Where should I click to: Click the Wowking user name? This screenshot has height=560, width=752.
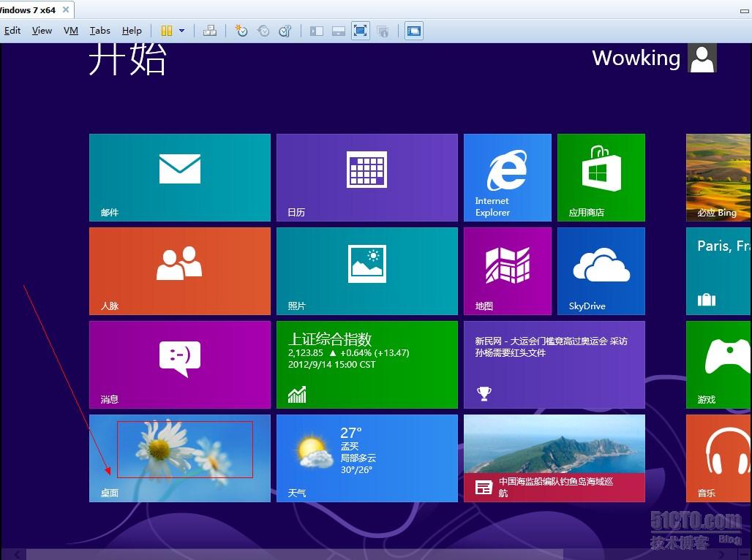636,58
